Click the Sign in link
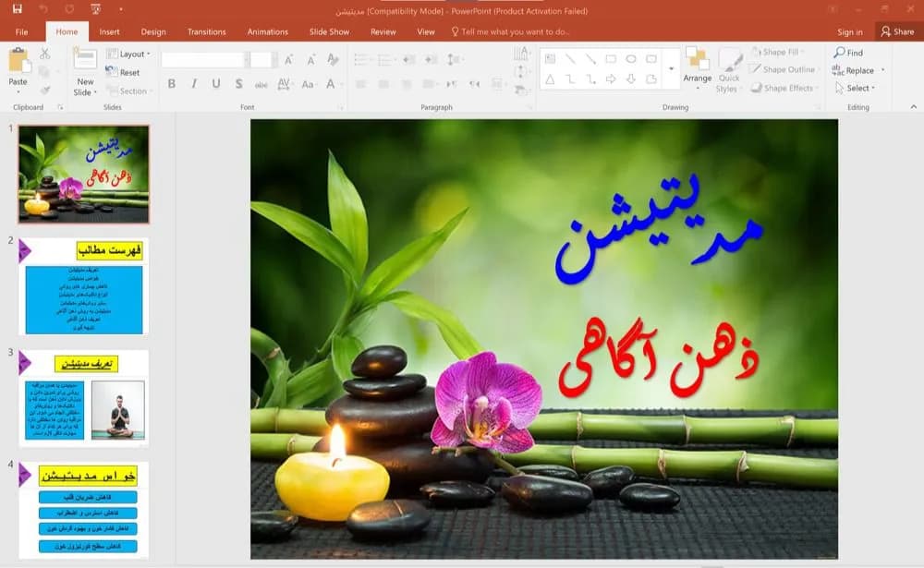 pyautogui.click(x=850, y=31)
